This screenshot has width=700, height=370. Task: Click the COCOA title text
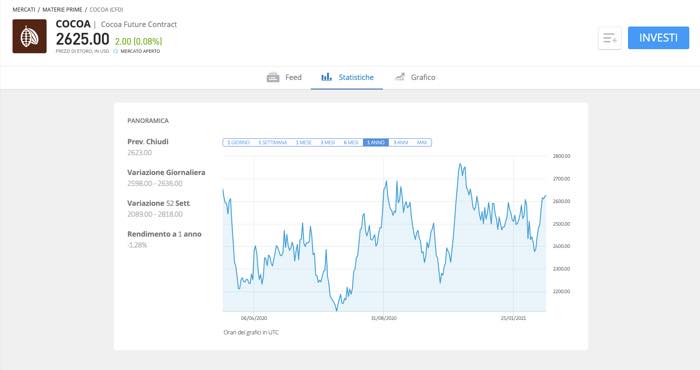(73, 24)
